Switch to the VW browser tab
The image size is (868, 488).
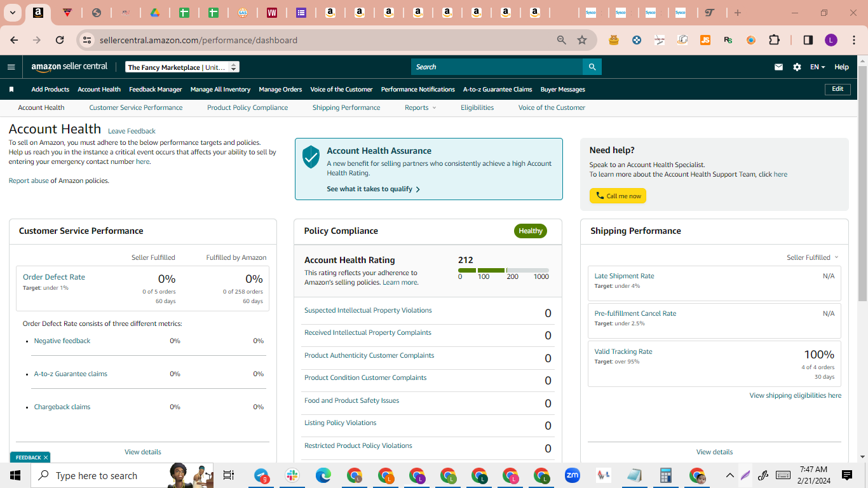tap(272, 13)
